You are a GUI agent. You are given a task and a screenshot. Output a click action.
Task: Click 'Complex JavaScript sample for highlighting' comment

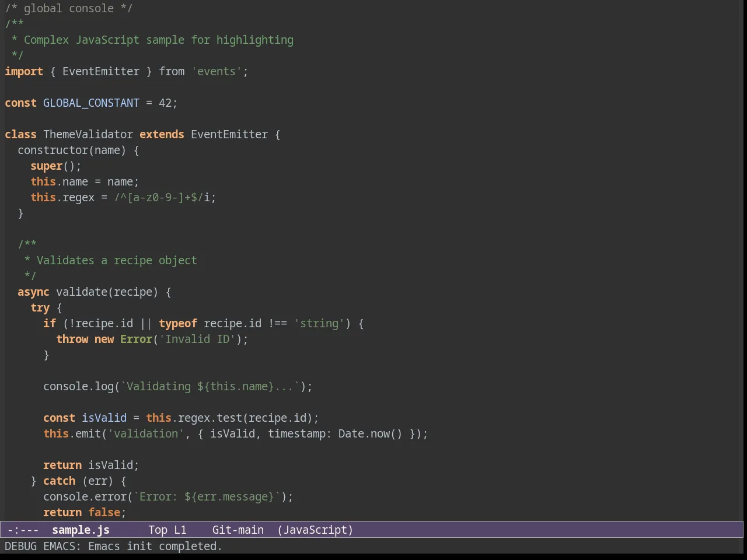click(159, 40)
